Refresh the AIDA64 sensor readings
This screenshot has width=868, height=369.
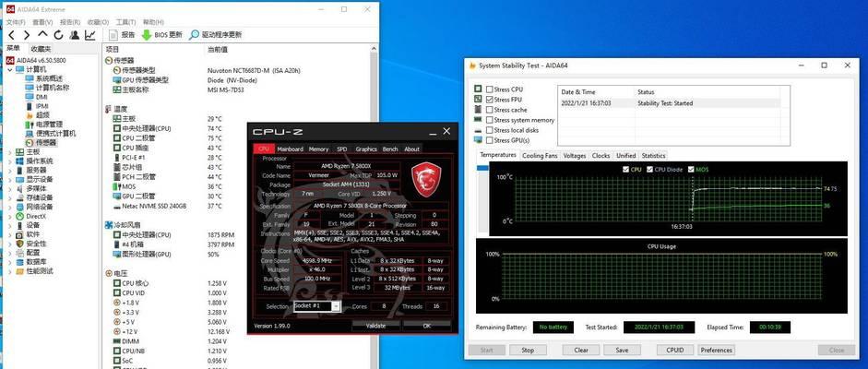[58, 35]
